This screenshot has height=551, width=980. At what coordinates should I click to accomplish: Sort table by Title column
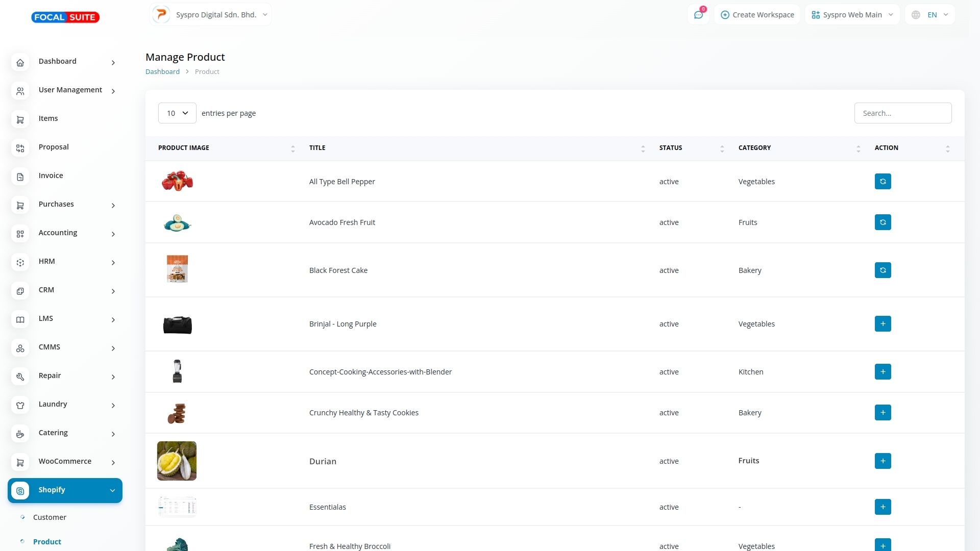pos(643,148)
